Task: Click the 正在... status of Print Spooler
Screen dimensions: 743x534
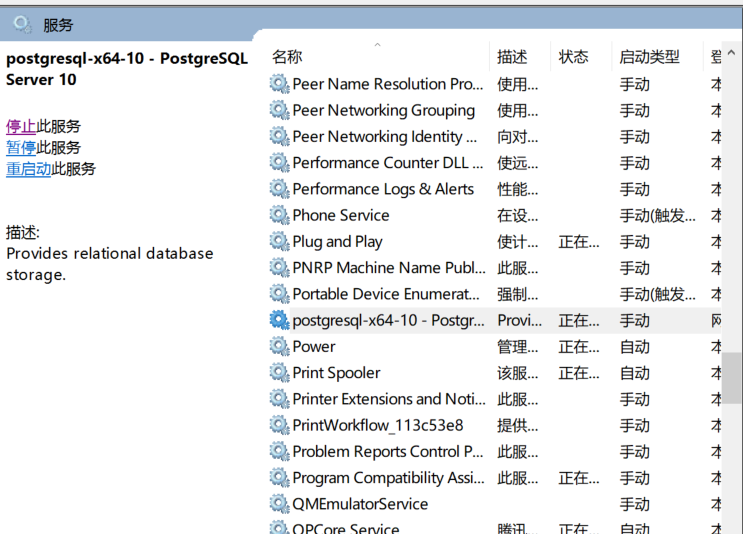Action: click(579, 373)
